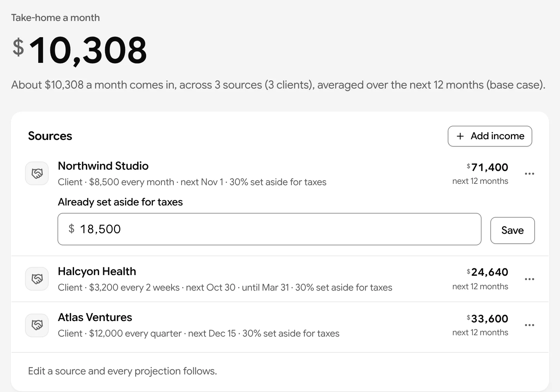Click the Sources heading
Viewport: 560px width, 392px height.
pyautogui.click(x=50, y=136)
